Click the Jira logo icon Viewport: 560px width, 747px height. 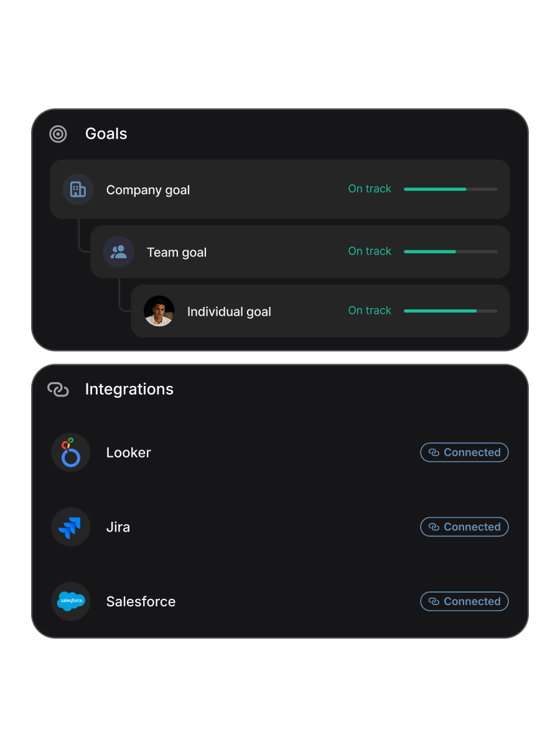(x=70, y=527)
